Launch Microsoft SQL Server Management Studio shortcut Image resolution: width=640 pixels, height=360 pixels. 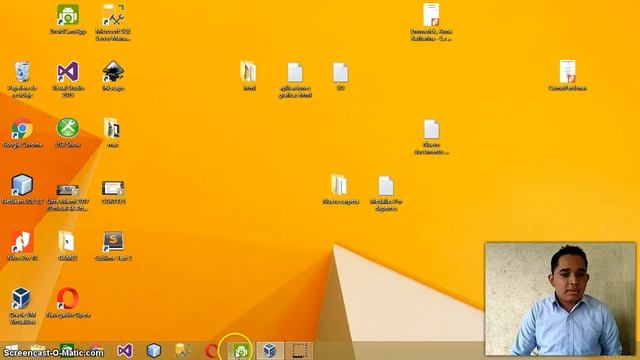point(113,22)
